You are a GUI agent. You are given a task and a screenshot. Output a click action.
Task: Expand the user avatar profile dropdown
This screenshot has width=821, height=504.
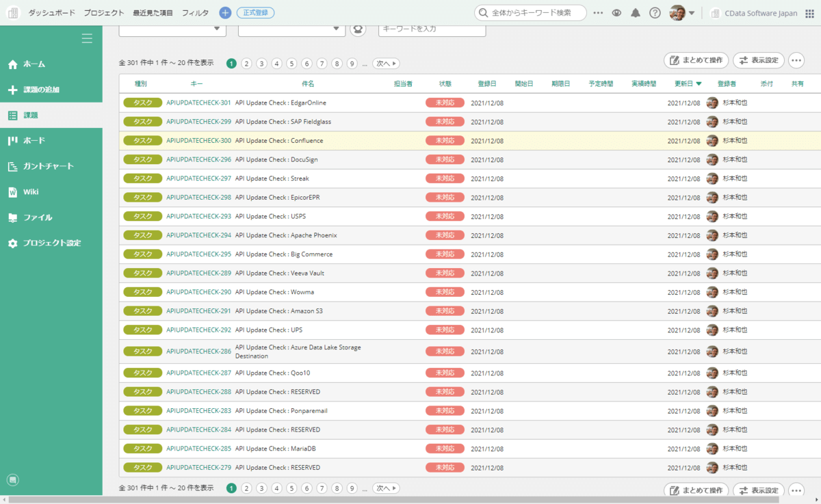click(x=682, y=13)
